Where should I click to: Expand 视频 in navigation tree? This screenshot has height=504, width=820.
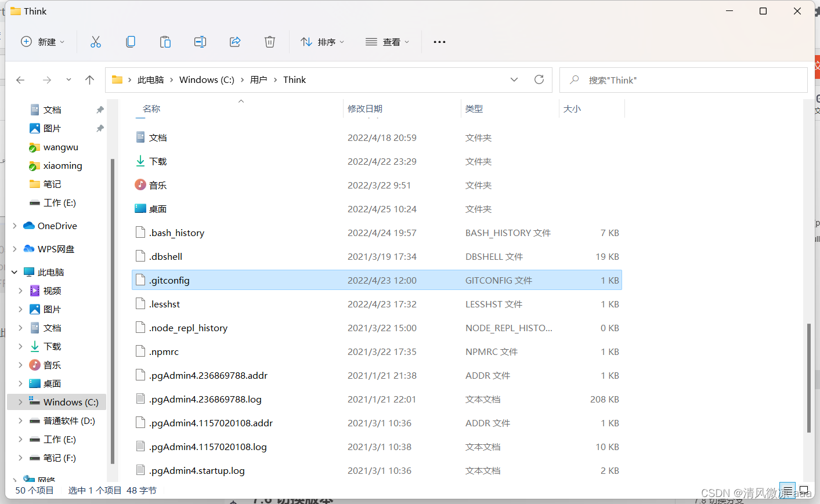20,291
